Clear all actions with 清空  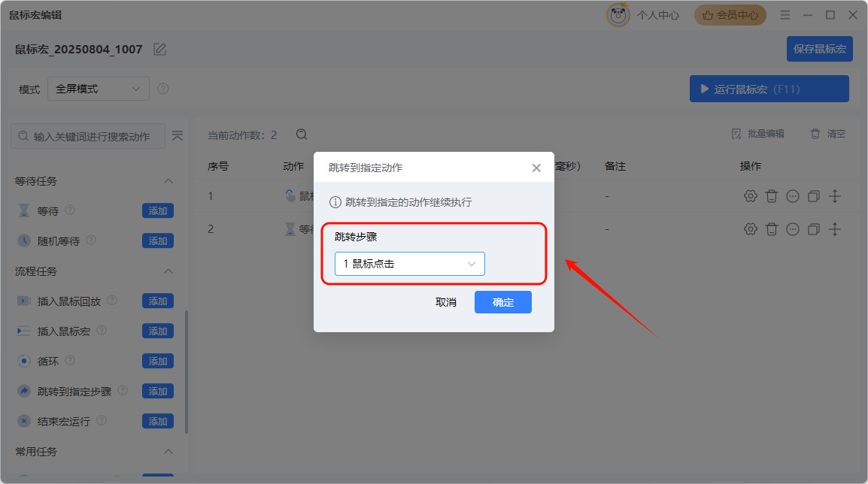[828, 134]
